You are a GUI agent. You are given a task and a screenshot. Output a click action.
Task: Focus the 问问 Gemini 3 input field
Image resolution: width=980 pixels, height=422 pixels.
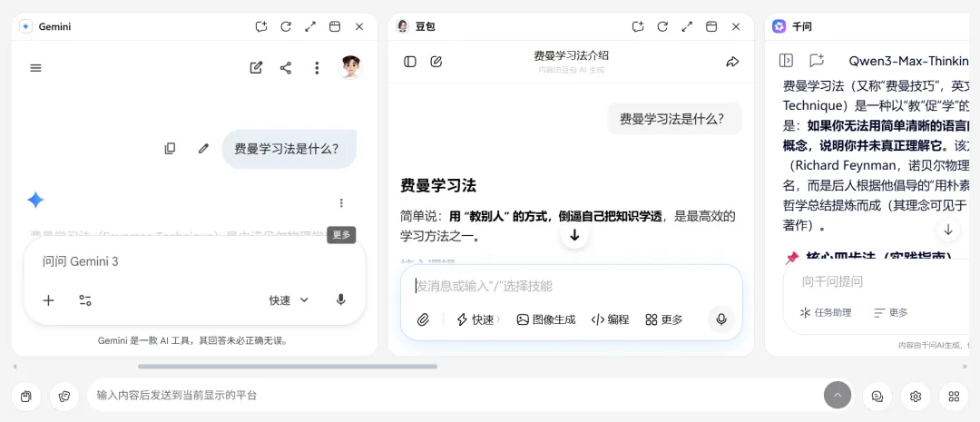pyautogui.click(x=194, y=262)
